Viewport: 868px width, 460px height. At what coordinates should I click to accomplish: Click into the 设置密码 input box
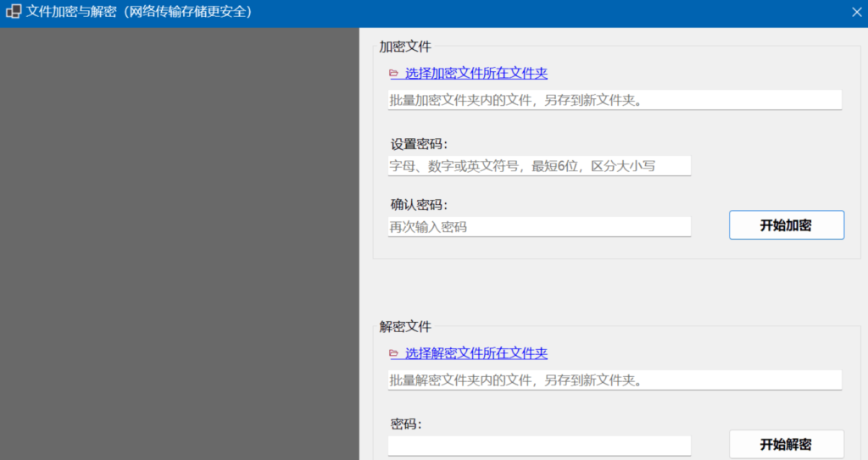pyautogui.click(x=539, y=166)
